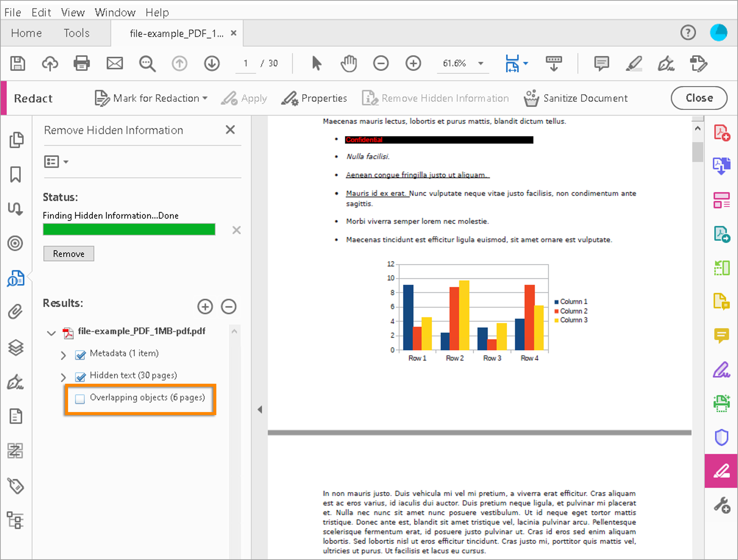Viewport: 738px width, 560px height.
Task: Switch to the Home tab
Action: coord(26,33)
